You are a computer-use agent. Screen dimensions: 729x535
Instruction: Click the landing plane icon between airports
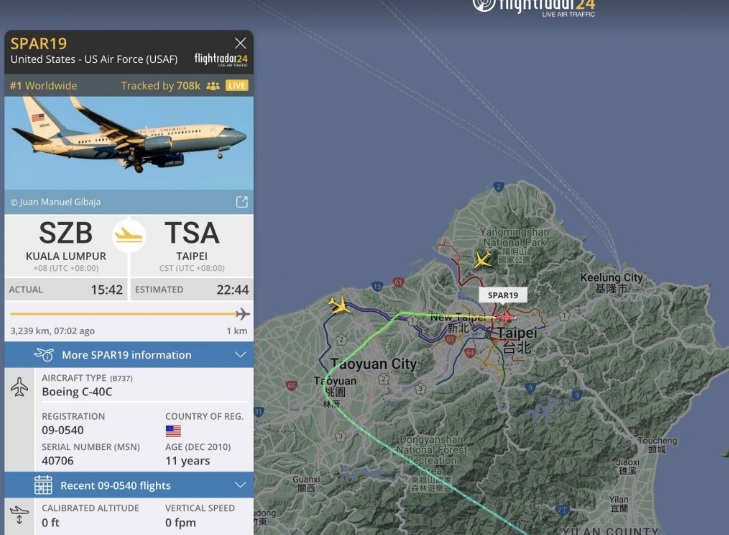(129, 235)
